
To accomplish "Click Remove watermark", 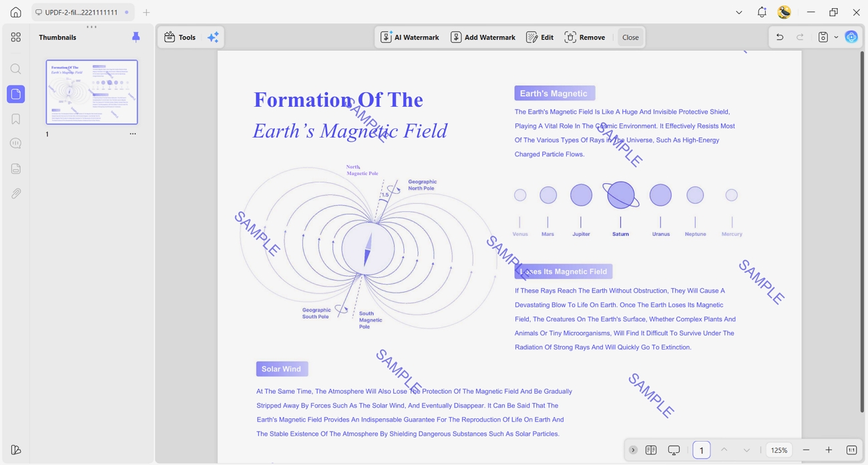I will (x=585, y=37).
